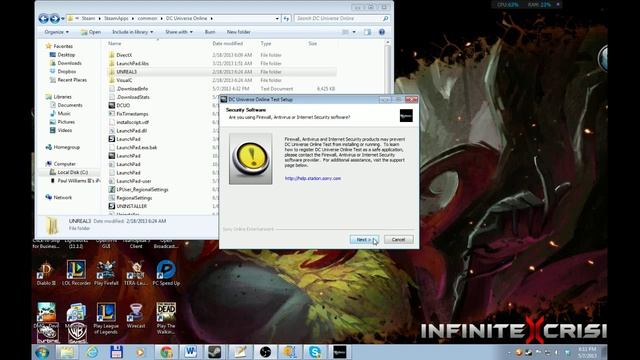
Task: Click the SteamApps breadcrumb segment
Action: (116, 18)
